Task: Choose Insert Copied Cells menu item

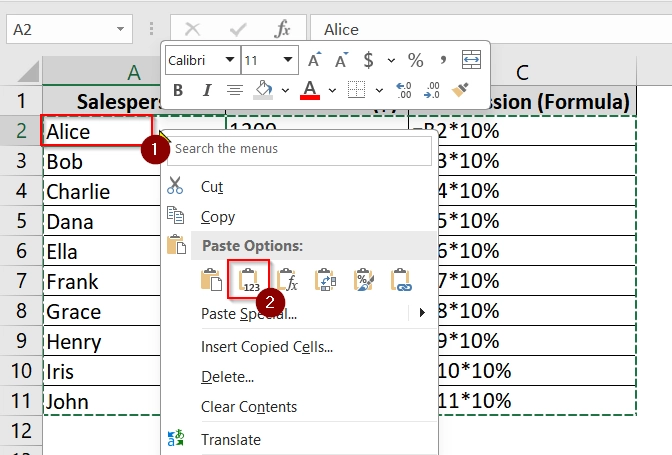Action: [x=300, y=347]
